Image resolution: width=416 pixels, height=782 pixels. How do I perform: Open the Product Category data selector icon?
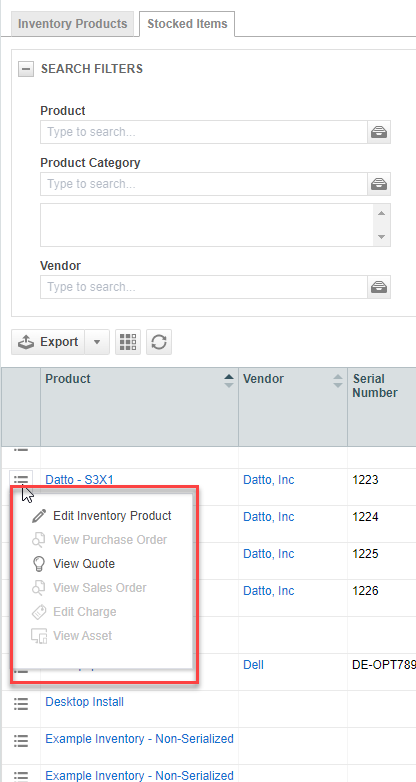point(379,184)
